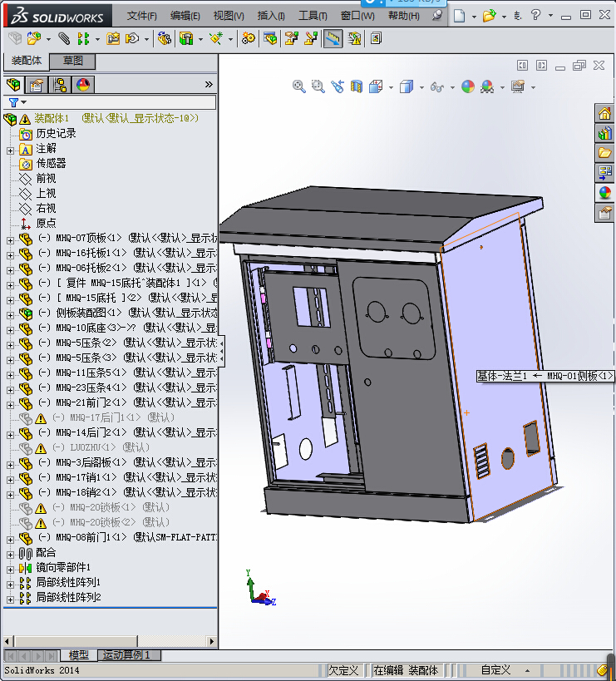The width and height of the screenshot is (616, 681).
Task: Expand the panel tabs with the » chevron
Action: click(x=209, y=84)
